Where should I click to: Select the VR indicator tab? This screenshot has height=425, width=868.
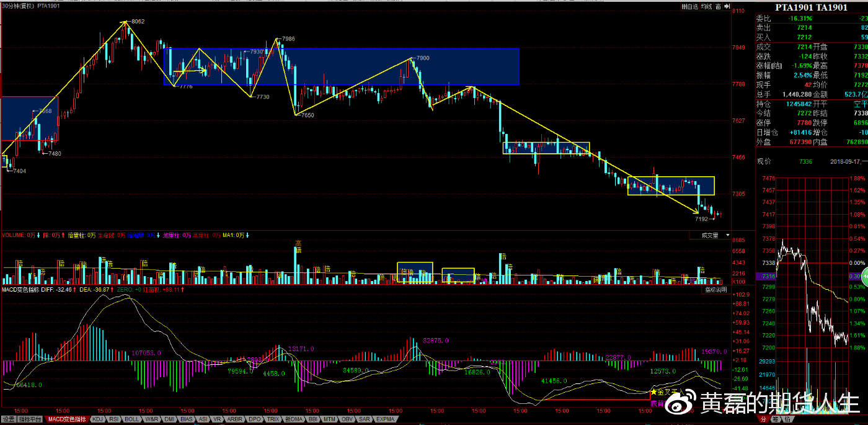[x=218, y=420]
